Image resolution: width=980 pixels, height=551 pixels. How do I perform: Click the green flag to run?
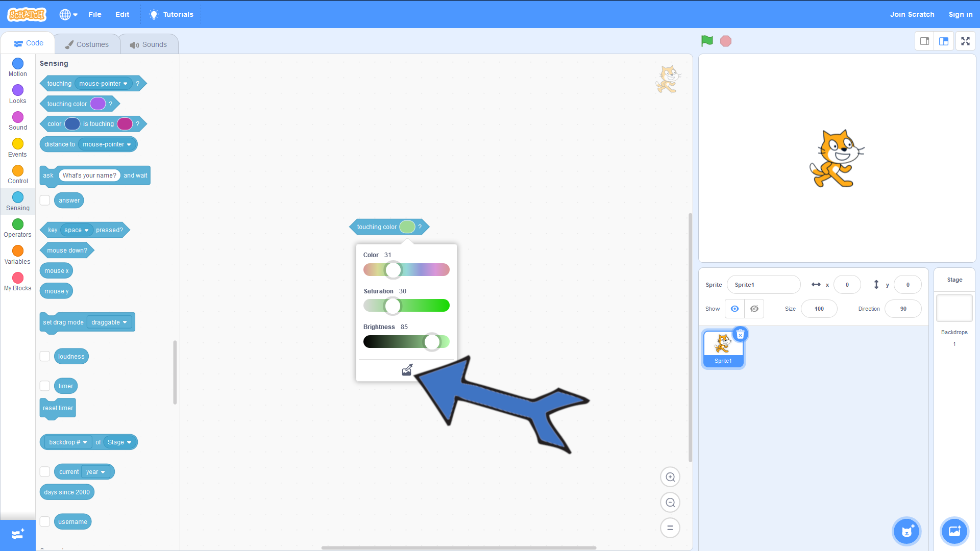(707, 41)
